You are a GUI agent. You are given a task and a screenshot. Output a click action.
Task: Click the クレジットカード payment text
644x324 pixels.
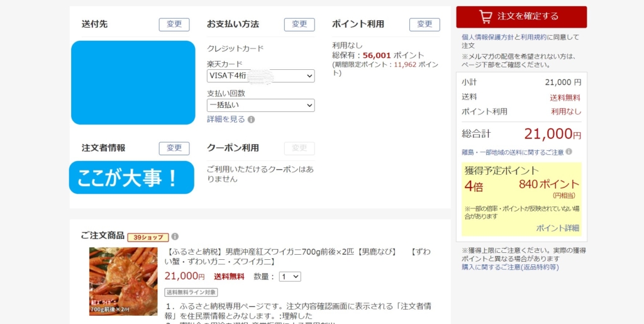point(235,49)
